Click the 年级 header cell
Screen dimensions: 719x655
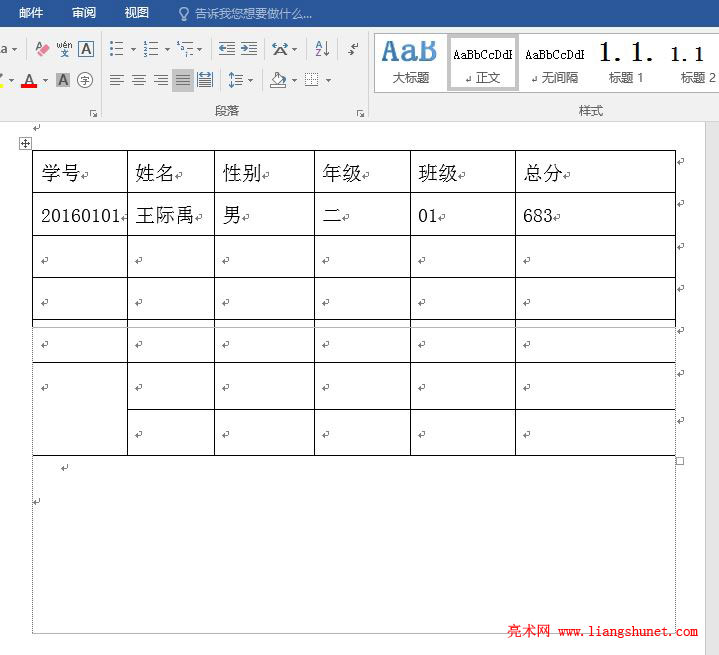(362, 172)
